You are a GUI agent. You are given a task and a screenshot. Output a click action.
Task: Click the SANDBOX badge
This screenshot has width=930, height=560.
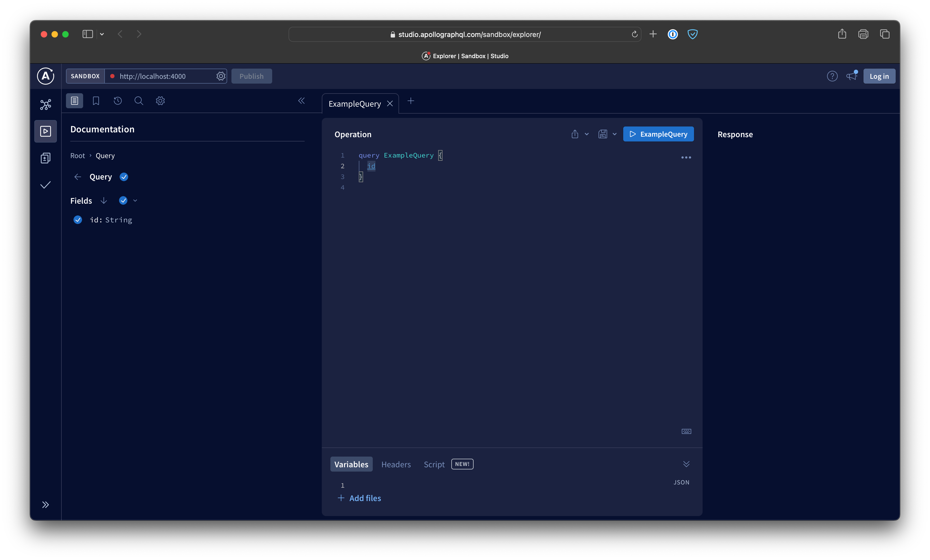(x=85, y=76)
